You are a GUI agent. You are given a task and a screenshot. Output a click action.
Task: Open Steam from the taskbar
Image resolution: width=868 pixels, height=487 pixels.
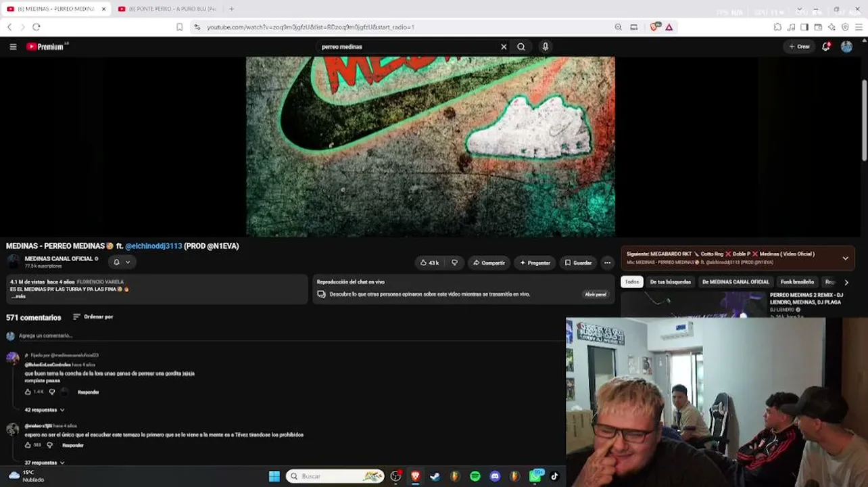(435, 476)
